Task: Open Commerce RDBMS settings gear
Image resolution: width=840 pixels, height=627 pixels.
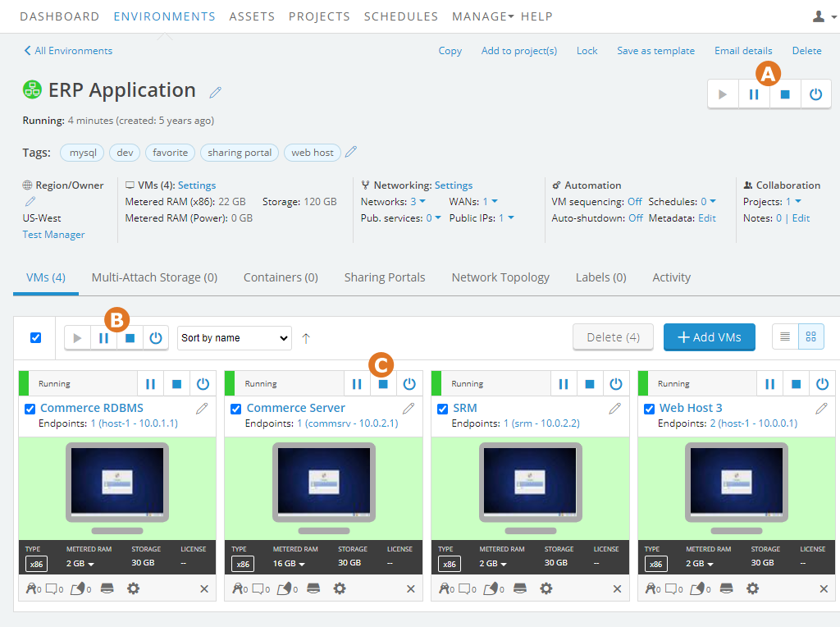Action: point(133,588)
